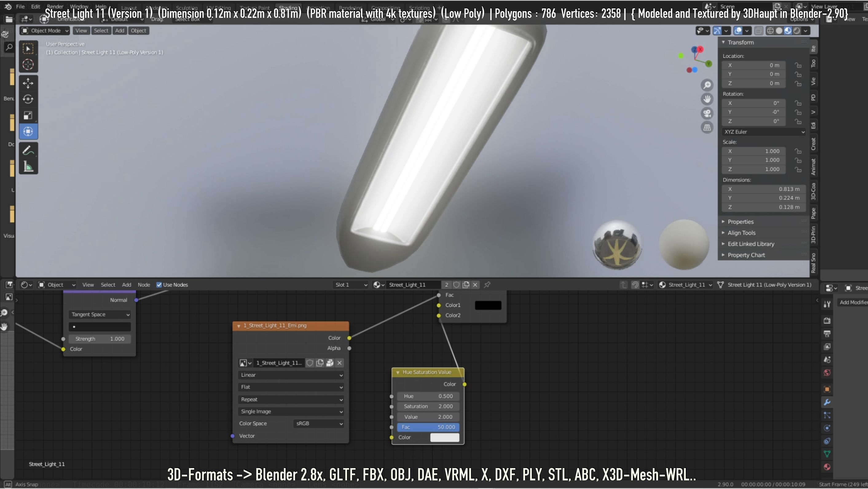This screenshot has height=489, width=868.
Task: Click the image name field 1_Street_Light_11
Action: 278,363
